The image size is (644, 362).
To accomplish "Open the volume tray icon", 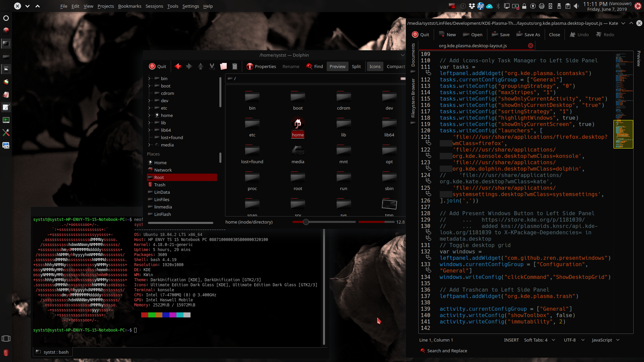I will pyautogui.click(x=576, y=6).
